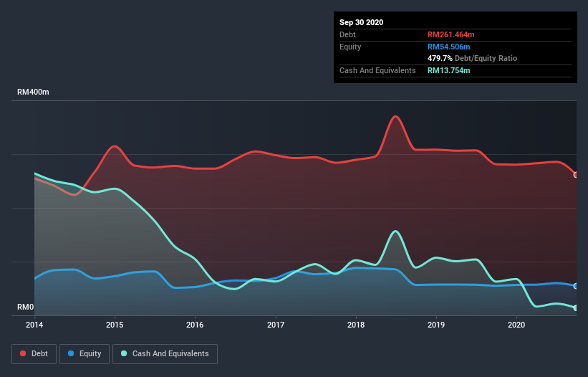
Task: Click the 2020 x-axis label
Action: tap(516, 325)
